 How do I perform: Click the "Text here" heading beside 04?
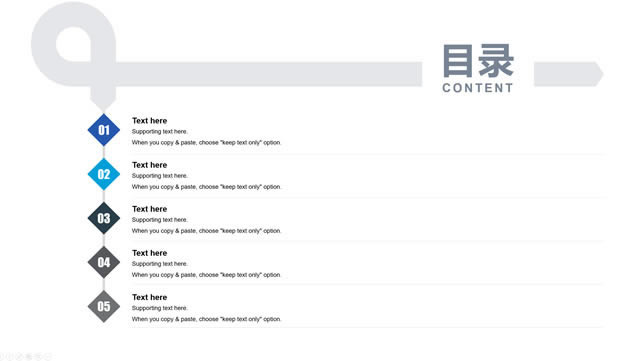149,253
